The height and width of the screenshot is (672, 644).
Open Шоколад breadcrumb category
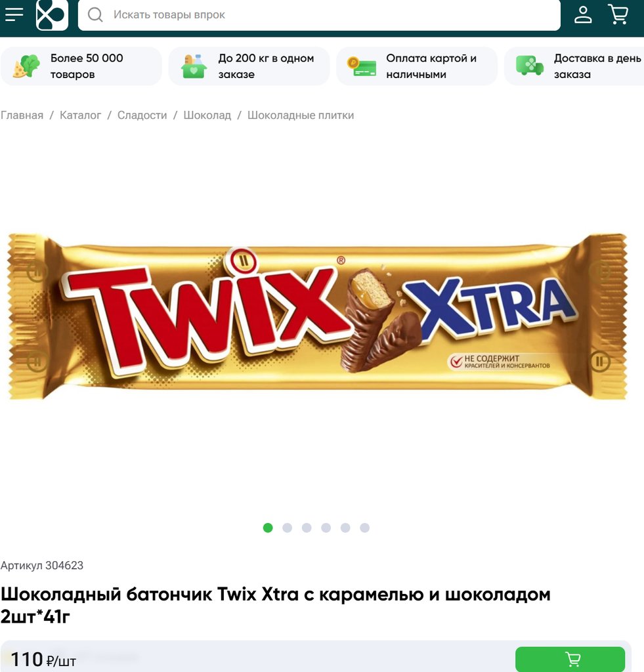207,115
